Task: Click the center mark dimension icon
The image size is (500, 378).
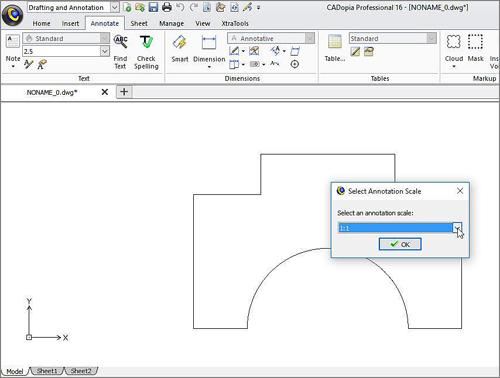Action: tap(295, 64)
